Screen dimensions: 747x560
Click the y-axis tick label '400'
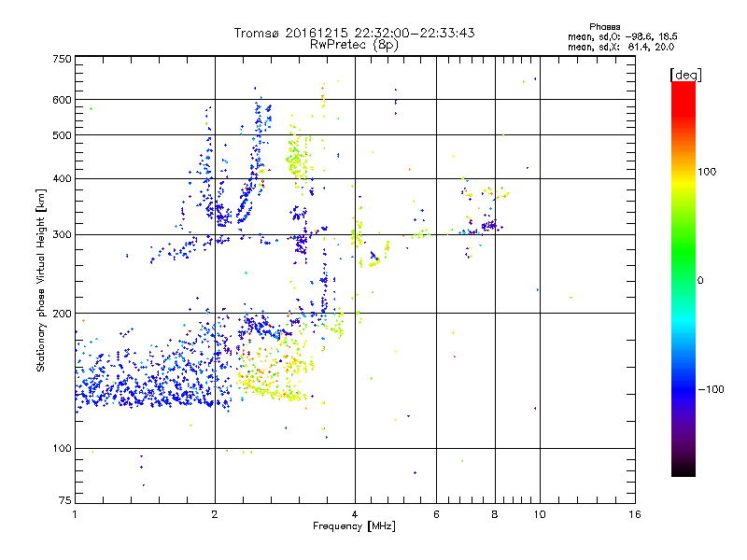click(x=62, y=179)
